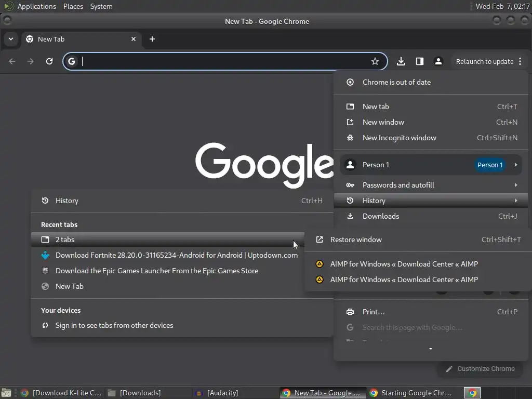Choose New window from Chrome menu

point(431,122)
